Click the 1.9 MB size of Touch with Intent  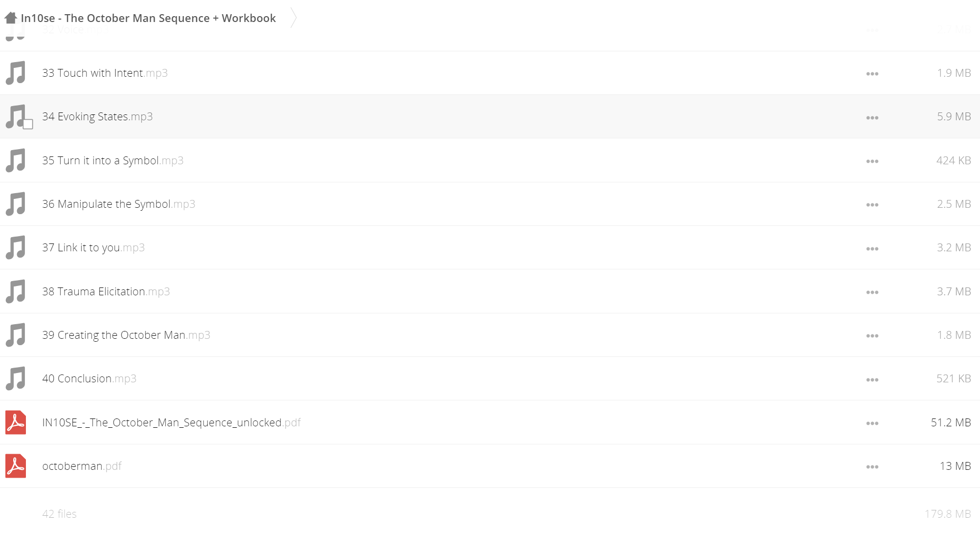pyautogui.click(x=954, y=73)
